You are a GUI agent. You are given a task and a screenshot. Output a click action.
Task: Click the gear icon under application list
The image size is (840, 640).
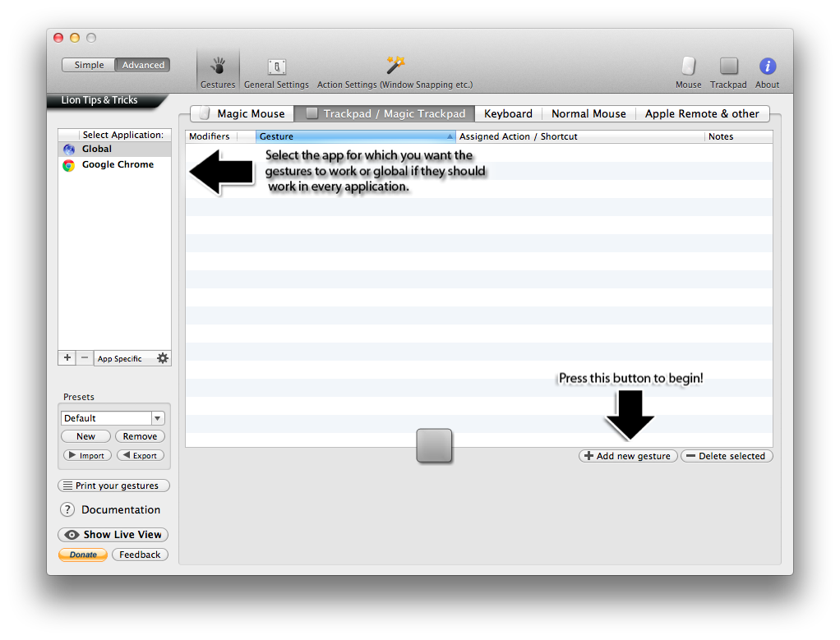coord(162,358)
